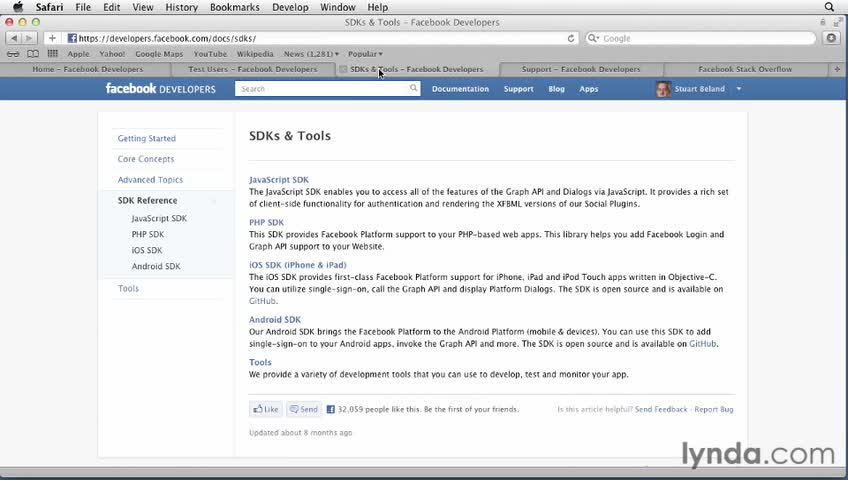The height and width of the screenshot is (480, 848).
Task: Open the Reading List glasses icon
Action: click(x=13, y=54)
